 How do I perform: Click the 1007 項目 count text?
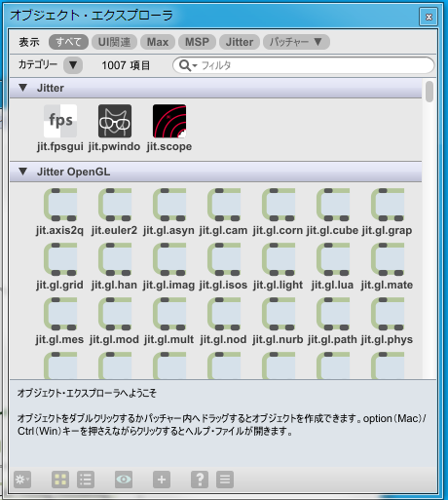pyautogui.click(x=126, y=65)
